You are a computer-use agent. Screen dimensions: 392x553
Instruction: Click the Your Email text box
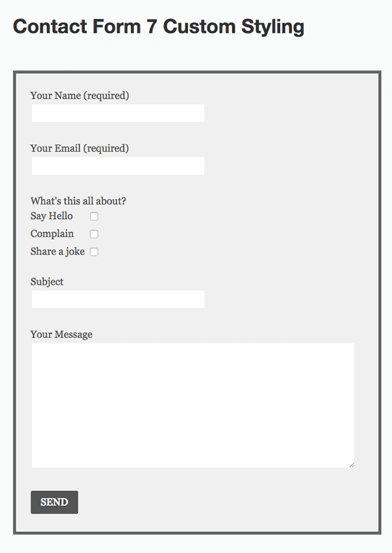118,165
